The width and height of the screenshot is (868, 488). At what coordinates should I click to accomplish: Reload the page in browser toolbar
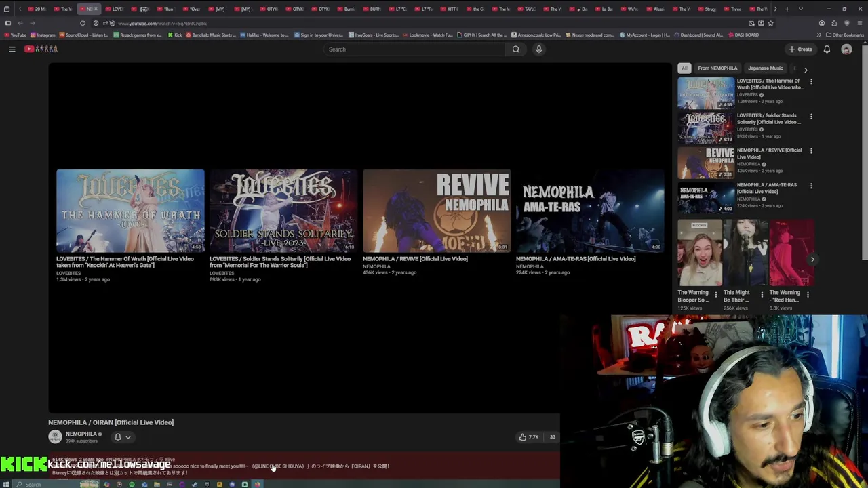click(x=83, y=23)
